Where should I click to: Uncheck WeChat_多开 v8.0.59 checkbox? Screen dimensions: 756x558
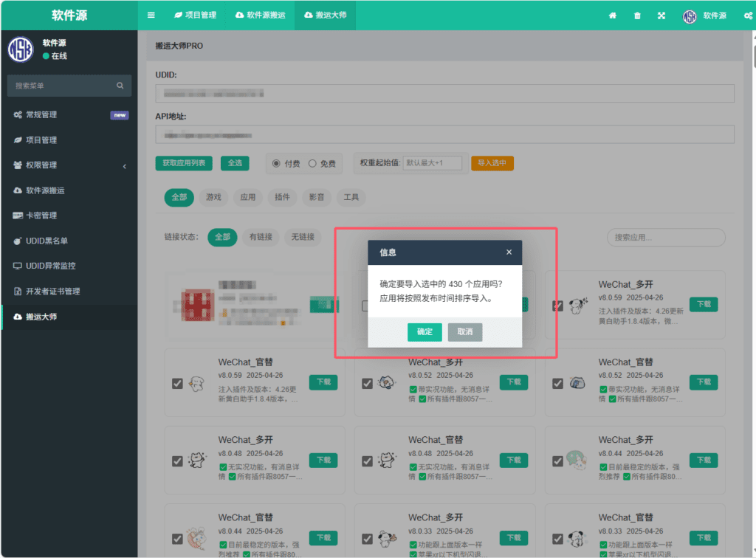(x=558, y=306)
